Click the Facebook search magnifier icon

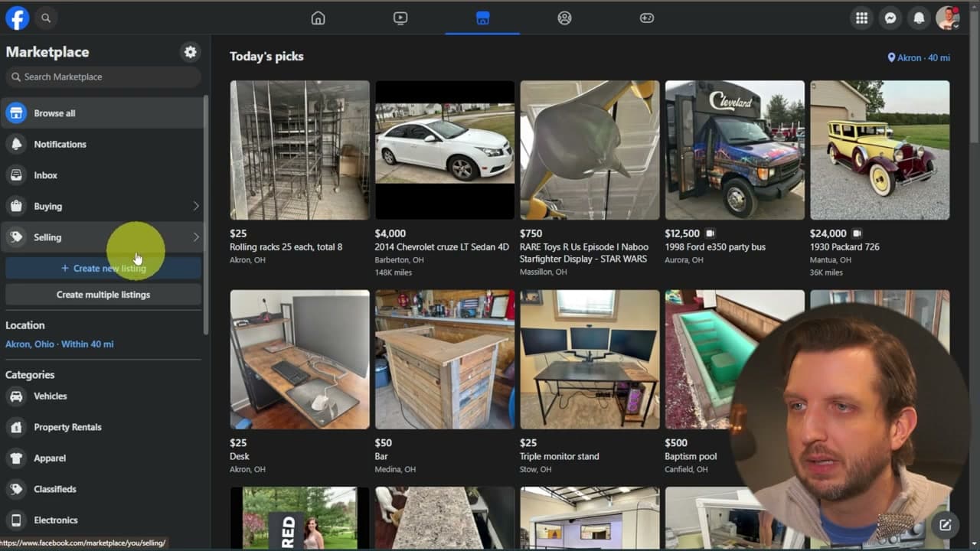tap(46, 18)
